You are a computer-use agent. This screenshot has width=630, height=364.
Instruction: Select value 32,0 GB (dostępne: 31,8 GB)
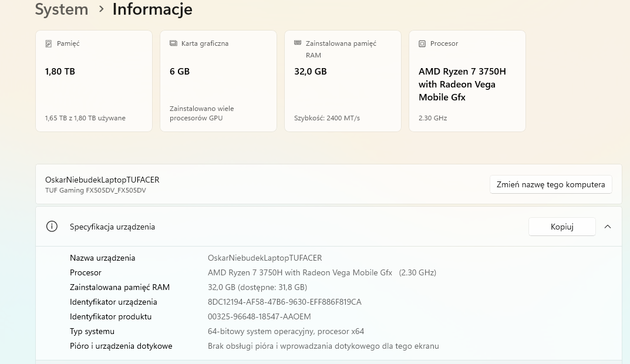(258, 287)
